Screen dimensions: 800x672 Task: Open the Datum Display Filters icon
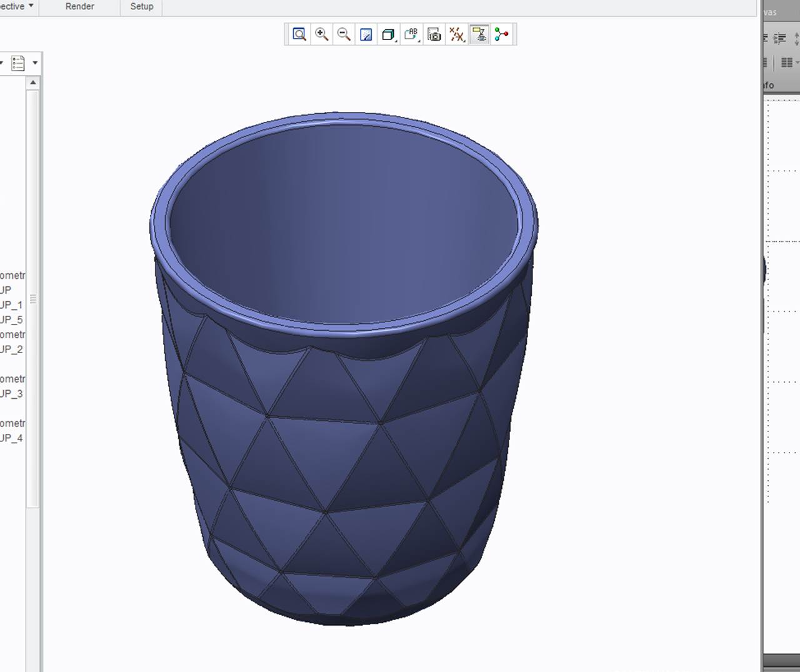click(457, 34)
